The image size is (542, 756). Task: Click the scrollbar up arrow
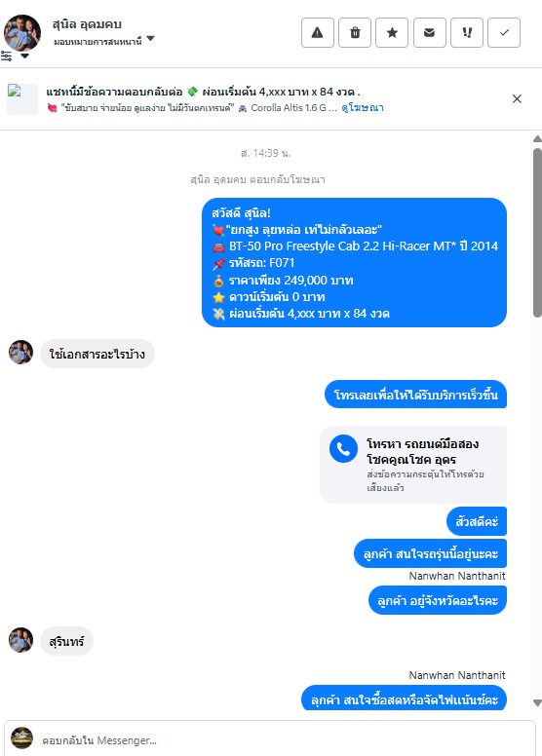click(x=537, y=139)
